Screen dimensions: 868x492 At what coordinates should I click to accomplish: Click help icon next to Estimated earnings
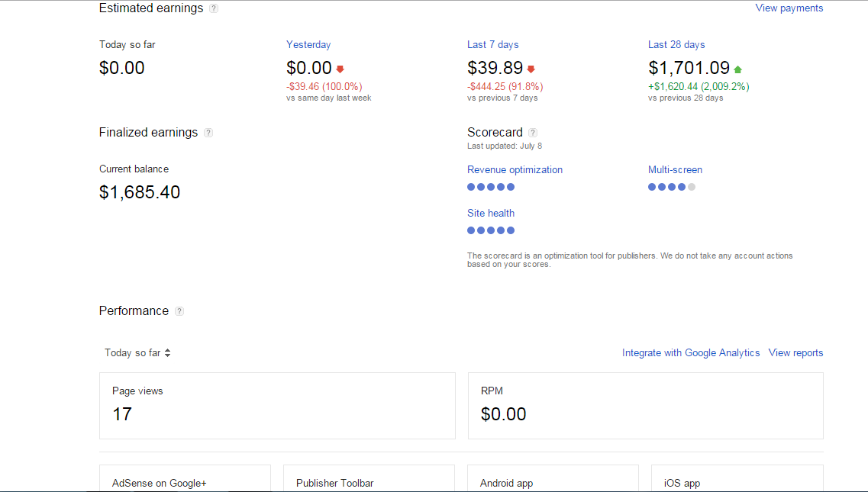click(x=214, y=8)
